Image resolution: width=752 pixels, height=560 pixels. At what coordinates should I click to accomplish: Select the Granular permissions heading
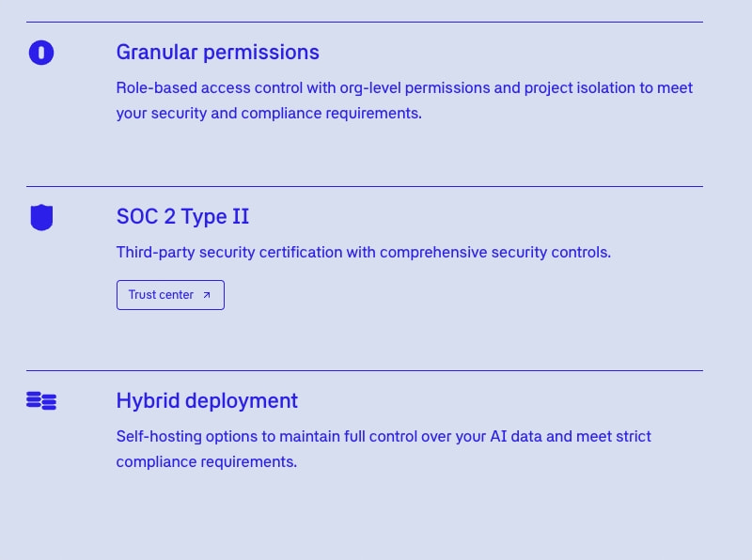coord(218,53)
